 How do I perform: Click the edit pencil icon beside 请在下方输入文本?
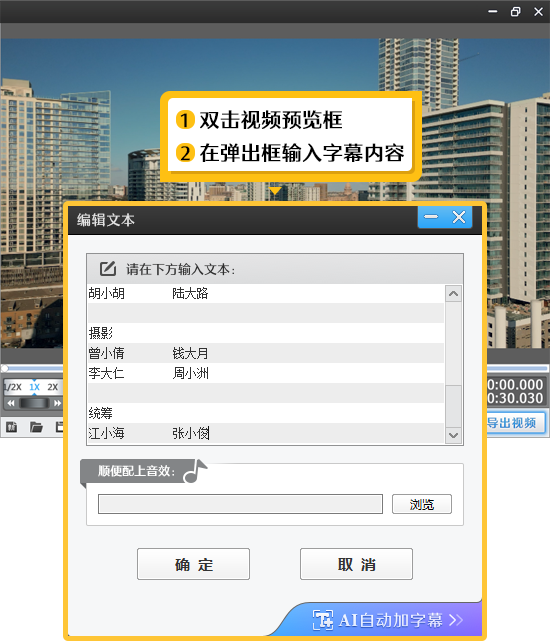click(108, 269)
